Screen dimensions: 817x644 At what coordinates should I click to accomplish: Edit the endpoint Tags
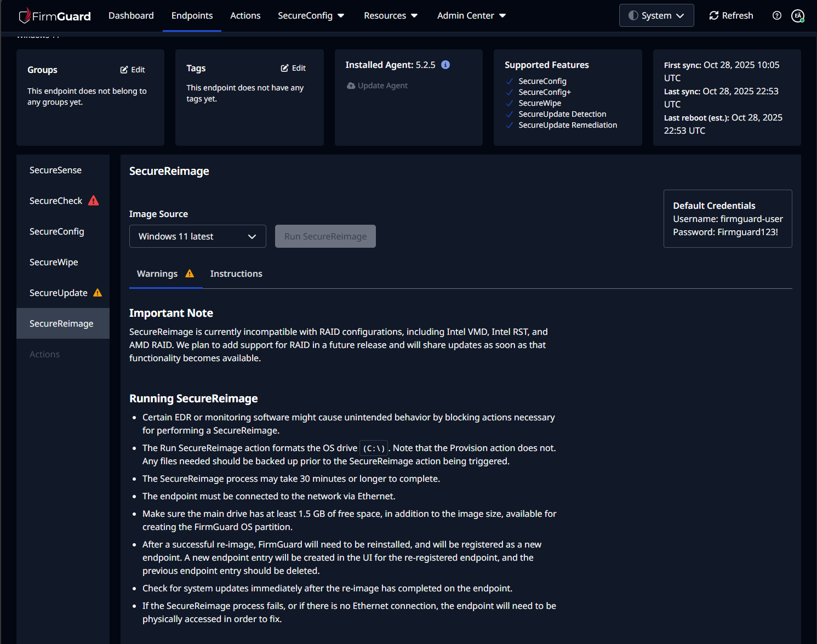pos(293,68)
